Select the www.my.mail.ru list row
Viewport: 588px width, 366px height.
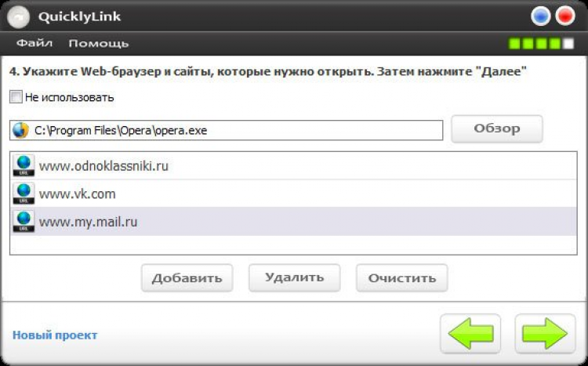[x=293, y=221]
